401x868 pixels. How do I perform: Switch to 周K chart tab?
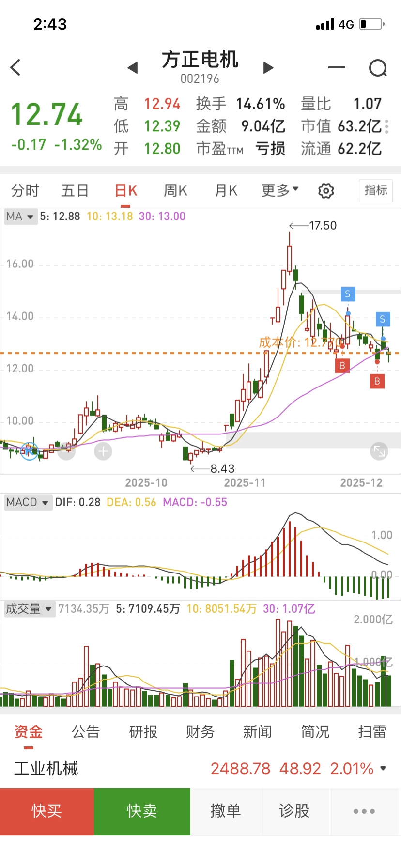(175, 190)
